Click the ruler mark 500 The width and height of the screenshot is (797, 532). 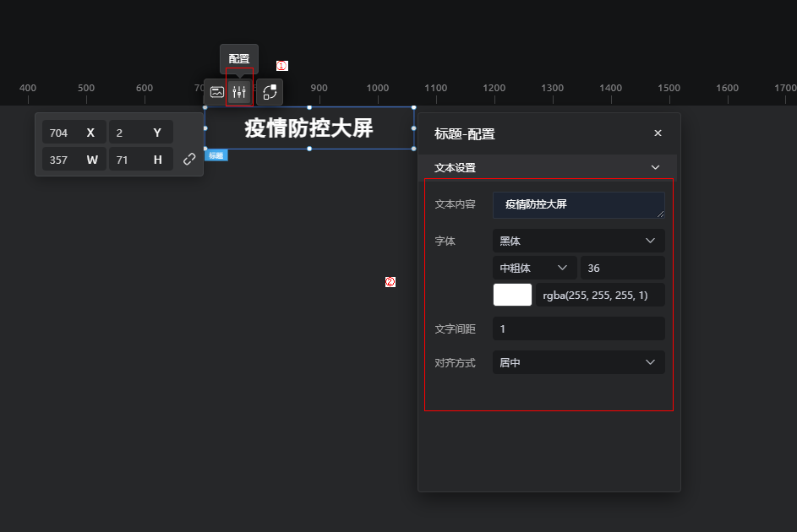86,88
